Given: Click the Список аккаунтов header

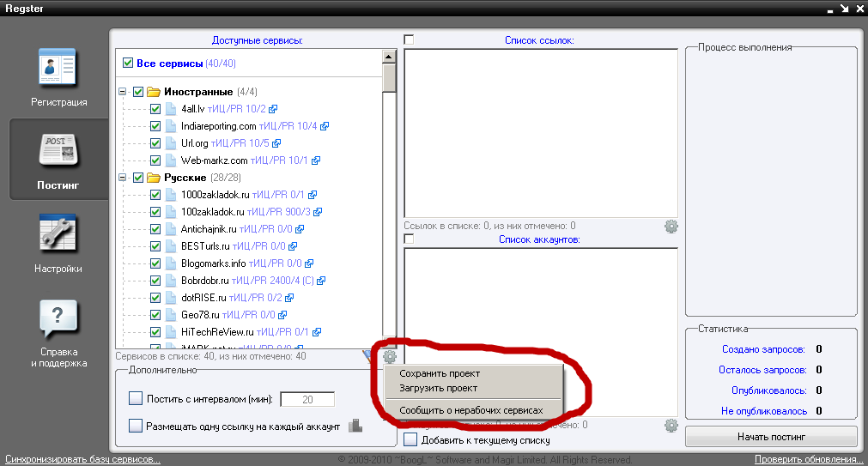Looking at the screenshot, I should coord(539,239).
